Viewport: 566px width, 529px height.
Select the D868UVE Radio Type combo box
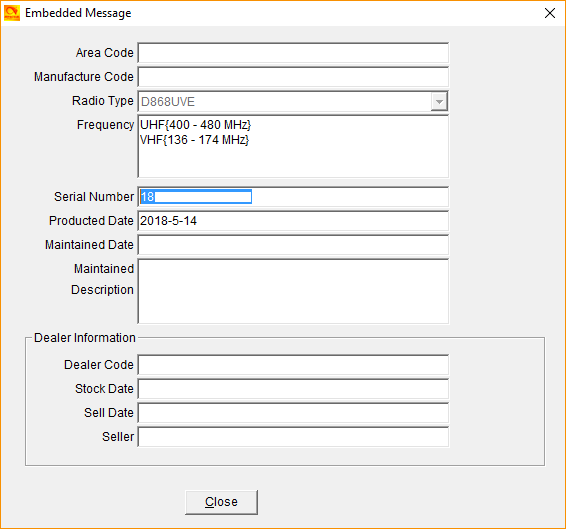click(293, 101)
